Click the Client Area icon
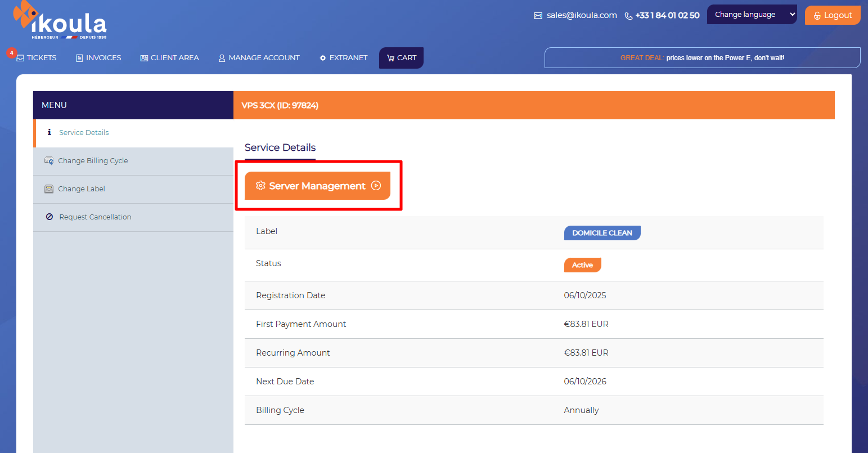The image size is (868, 453). [144, 58]
